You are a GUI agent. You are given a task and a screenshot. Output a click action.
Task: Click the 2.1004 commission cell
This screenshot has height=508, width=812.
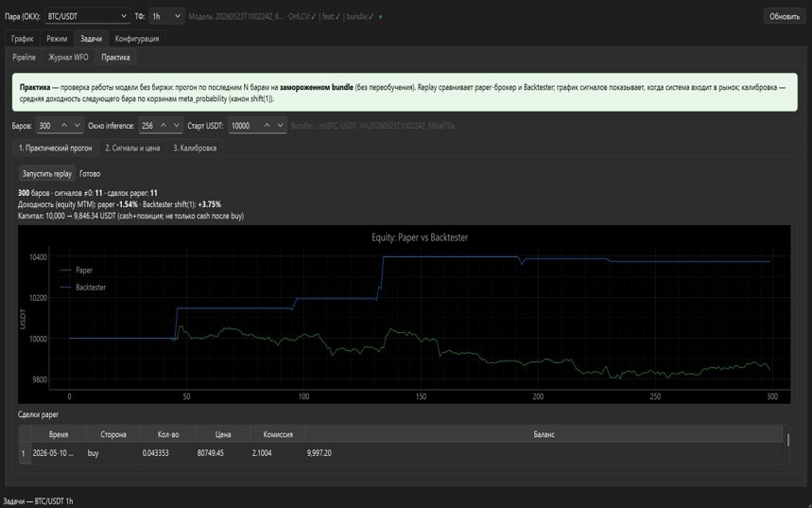coord(278,453)
